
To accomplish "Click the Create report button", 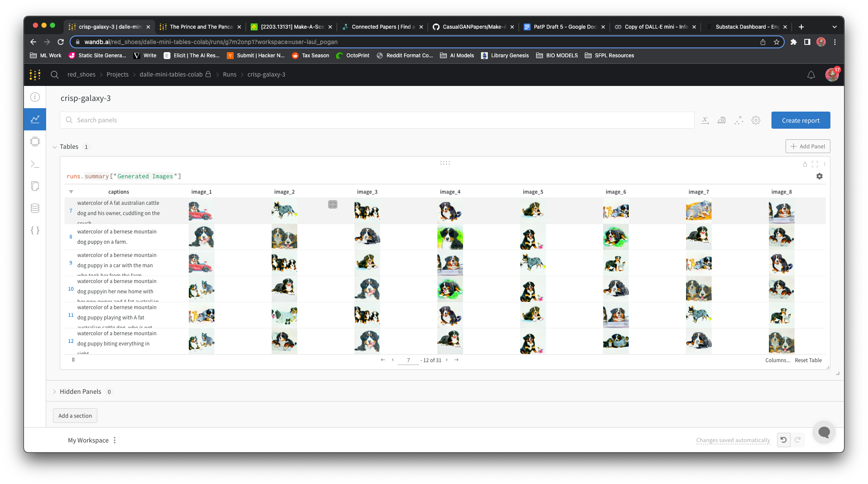I will point(801,121).
